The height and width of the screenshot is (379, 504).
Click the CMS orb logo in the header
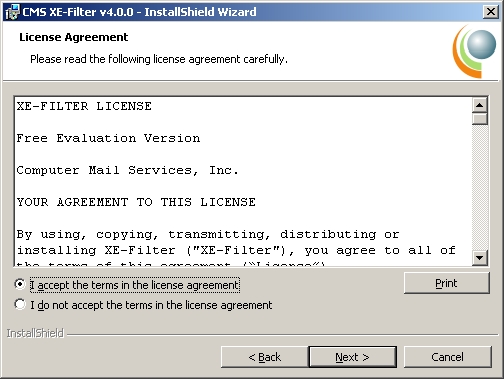point(475,51)
